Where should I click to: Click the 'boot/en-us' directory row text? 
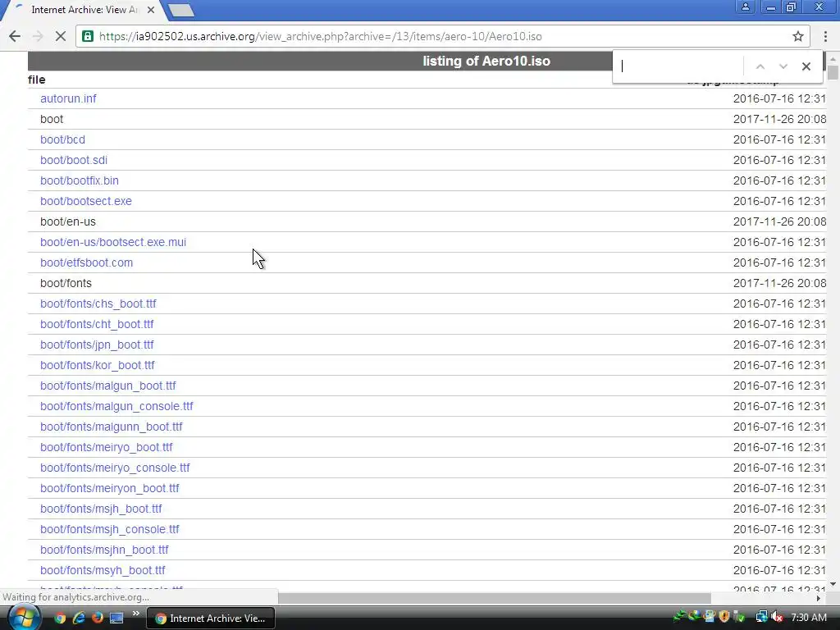(67, 221)
